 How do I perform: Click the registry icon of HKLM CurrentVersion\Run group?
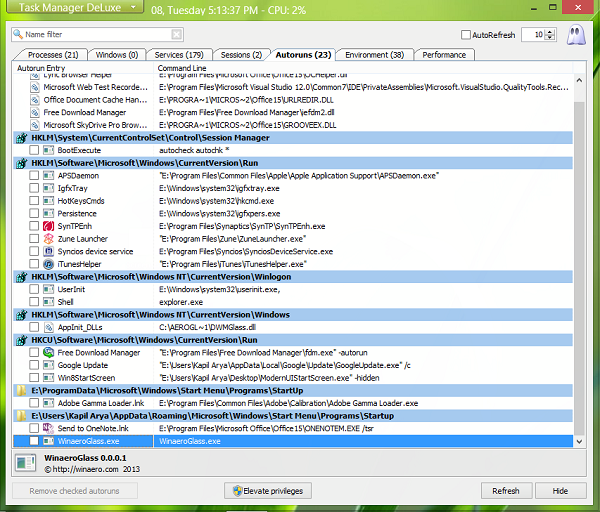click(x=21, y=163)
